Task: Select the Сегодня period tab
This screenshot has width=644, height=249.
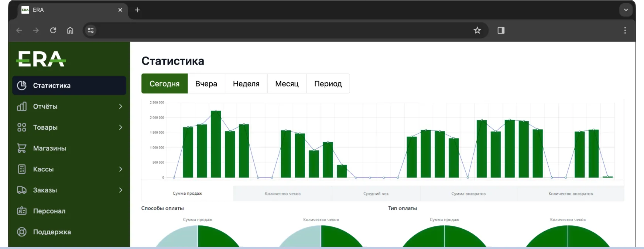Action: (164, 83)
